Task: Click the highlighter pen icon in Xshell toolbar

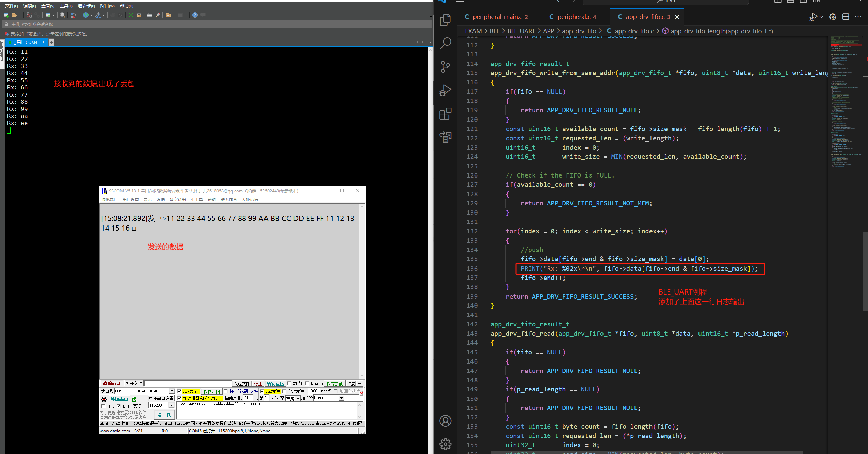Action: [x=157, y=15]
